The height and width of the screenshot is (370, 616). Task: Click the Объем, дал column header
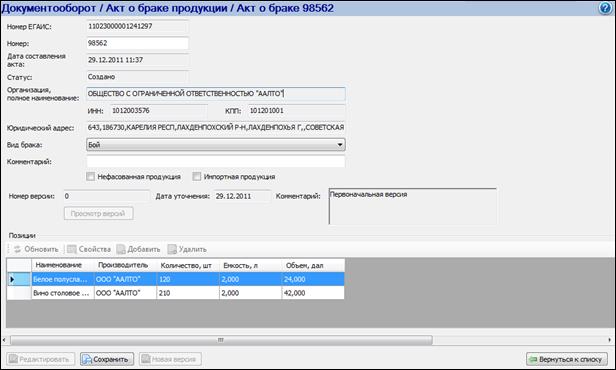(x=313, y=265)
